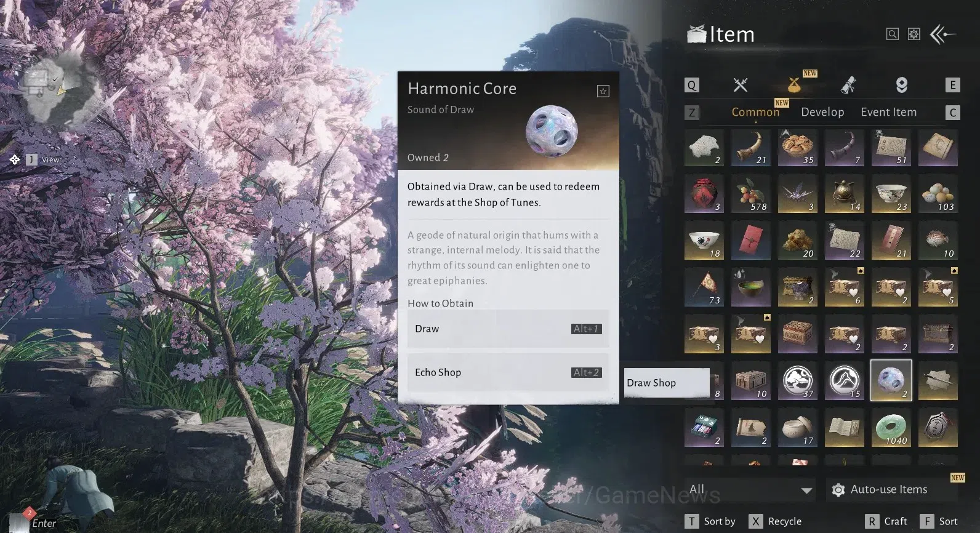Select the scroll category tab
This screenshot has height=533, width=980.
[x=848, y=85]
